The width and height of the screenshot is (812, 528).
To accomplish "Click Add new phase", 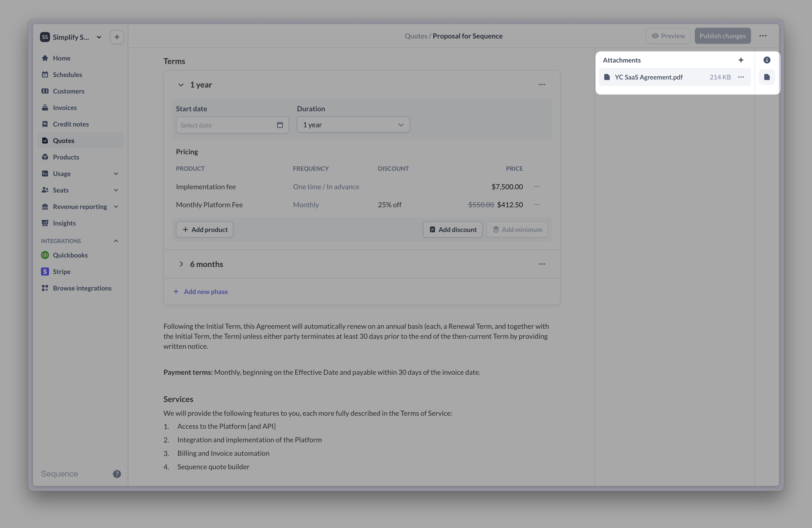I will tap(200, 292).
